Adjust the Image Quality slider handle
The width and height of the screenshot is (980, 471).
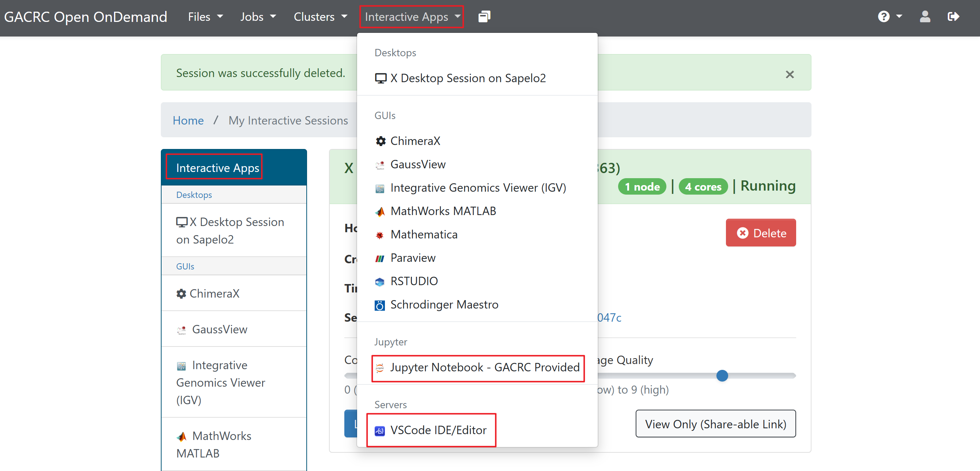click(x=722, y=376)
